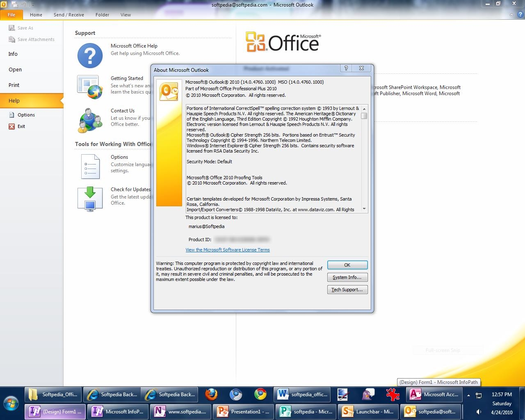Open Outlook Help via the blue question icon
525x420 pixels.
pyautogui.click(x=520, y=15)
